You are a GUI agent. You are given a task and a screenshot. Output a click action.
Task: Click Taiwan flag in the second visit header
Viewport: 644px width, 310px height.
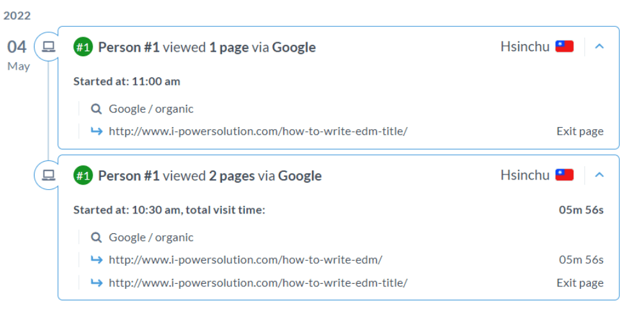(x=564, y=175)
